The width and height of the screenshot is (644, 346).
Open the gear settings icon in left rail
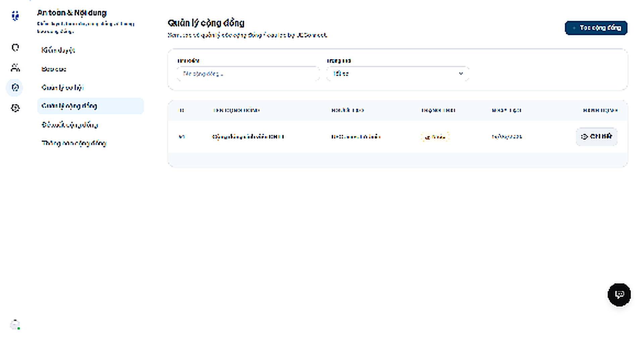click(15, 108)
